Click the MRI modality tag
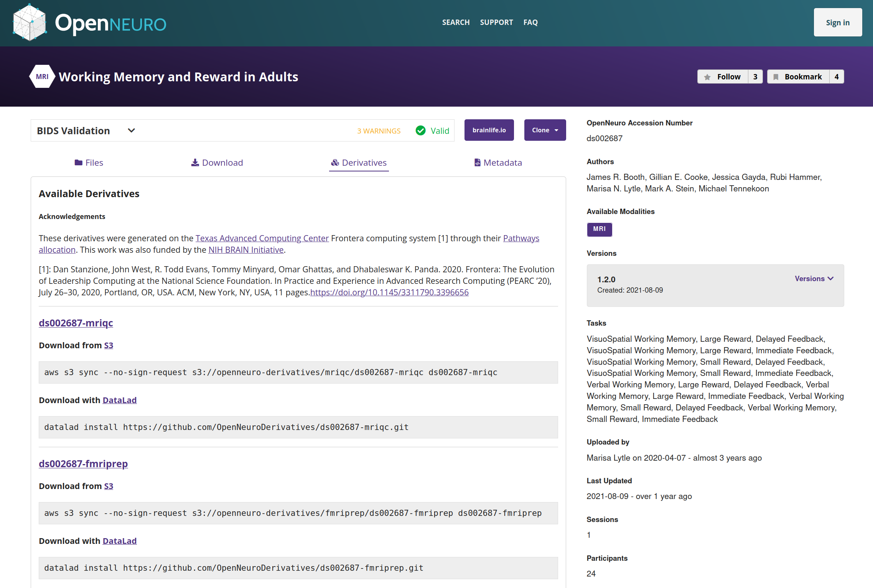 pyautogui.click(x=599, y=229)
